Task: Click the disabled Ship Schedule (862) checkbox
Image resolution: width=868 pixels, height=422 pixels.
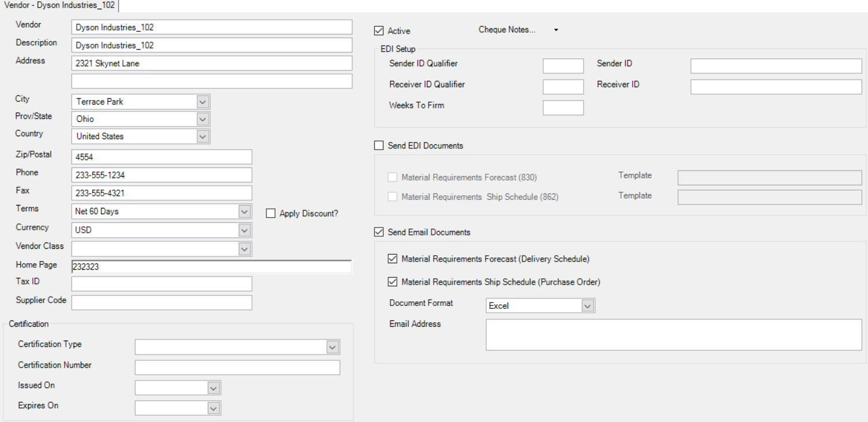Action: (393, 197)
